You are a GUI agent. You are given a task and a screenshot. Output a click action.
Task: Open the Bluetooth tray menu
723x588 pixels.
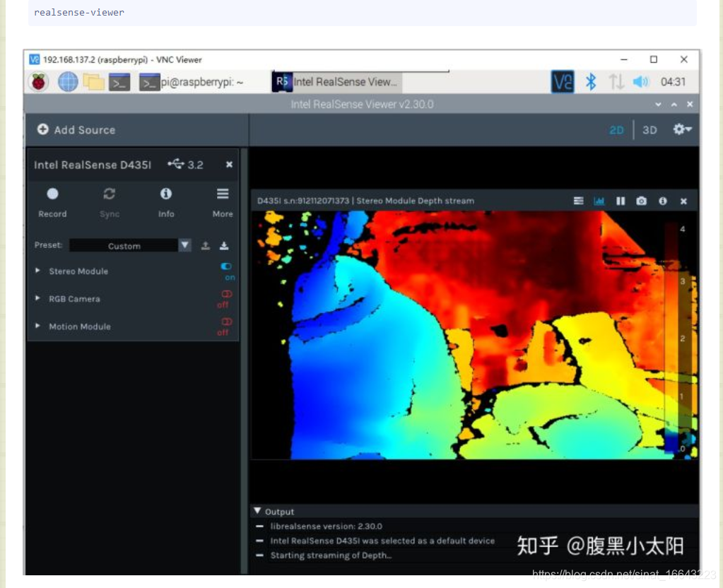tap(591, 82)
